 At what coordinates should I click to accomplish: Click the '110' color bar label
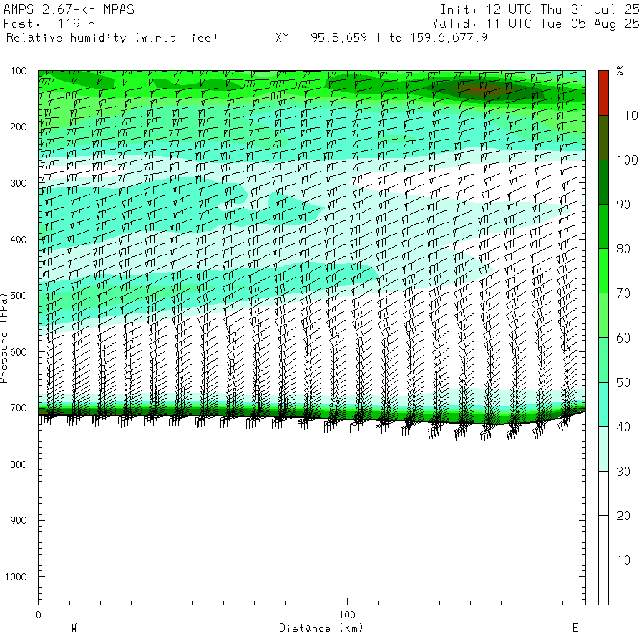point(627,116)
